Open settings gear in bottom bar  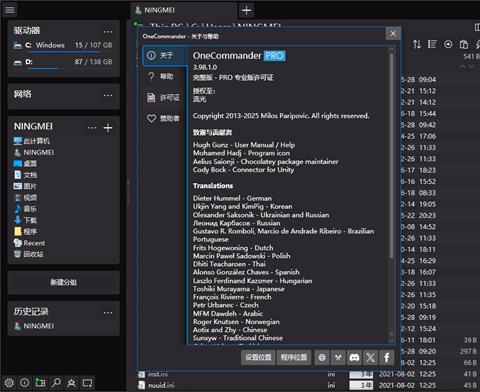pos(9,383)
